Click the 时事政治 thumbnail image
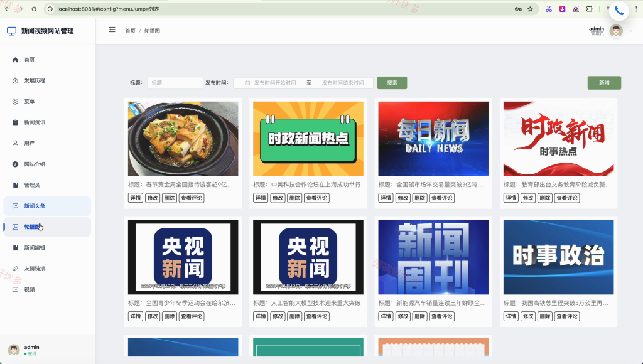643x364 pixels. (558, 257)
